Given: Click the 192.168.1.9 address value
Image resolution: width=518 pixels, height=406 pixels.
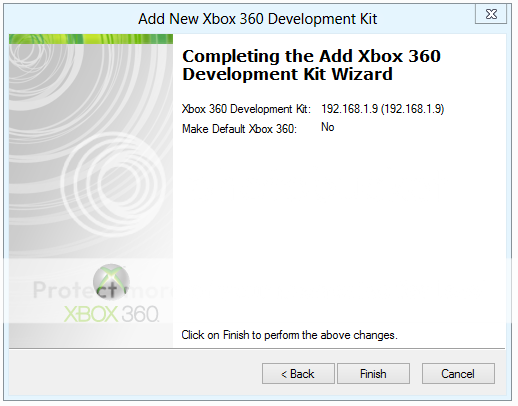Looking at the screenshot, I should (383, 109).
